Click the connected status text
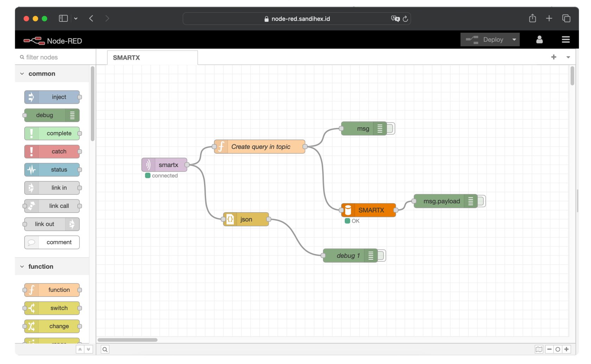Image resolution: width=591 pixels, height=364 pixels. point(165,175)
